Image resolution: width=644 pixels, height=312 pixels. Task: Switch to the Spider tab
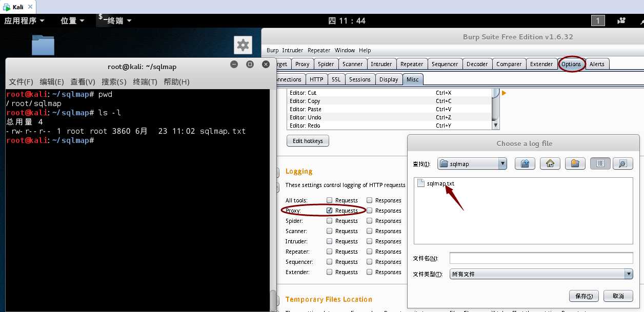click(x=326, y=64)
